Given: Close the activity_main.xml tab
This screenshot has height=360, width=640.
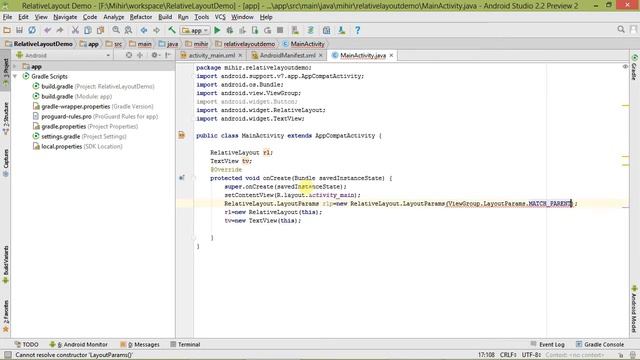Looking at the screenshot, I should pos(240,55).
